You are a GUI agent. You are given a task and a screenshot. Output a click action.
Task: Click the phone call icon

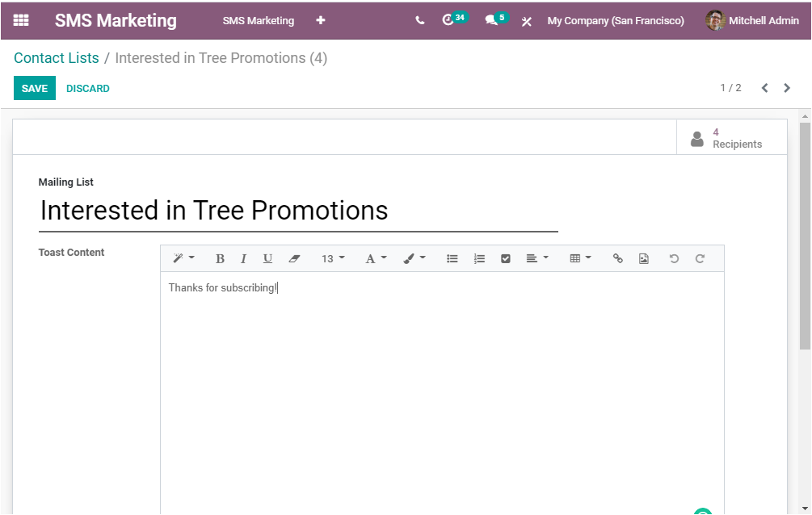(419, 21)
